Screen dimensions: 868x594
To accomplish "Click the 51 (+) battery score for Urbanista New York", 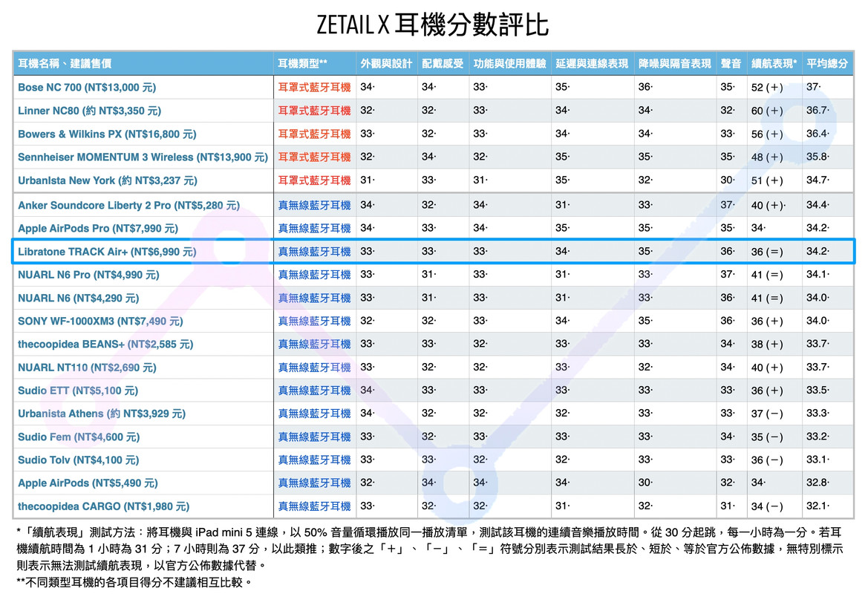I will pos(767,180).
